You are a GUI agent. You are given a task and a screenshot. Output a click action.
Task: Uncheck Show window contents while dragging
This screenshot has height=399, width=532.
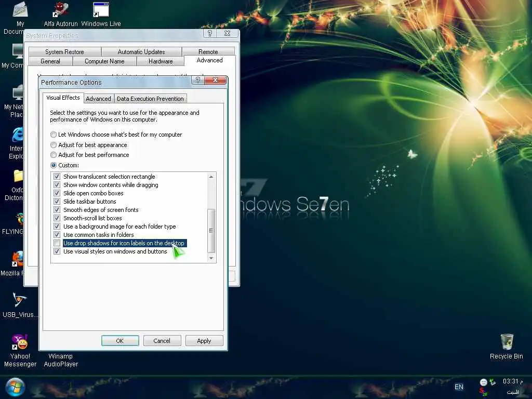click(57, 185)
